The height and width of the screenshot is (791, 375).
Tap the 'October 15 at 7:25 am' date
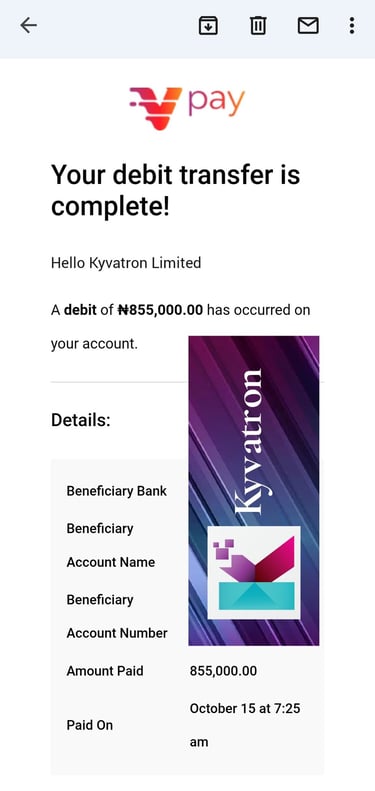click(x=245, y=725)
